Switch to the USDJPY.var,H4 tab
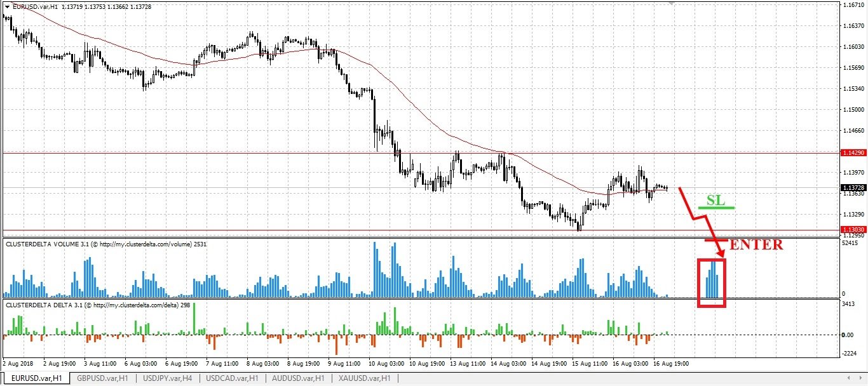This screenshot has height=386, width=868. [x=168, y=378]
